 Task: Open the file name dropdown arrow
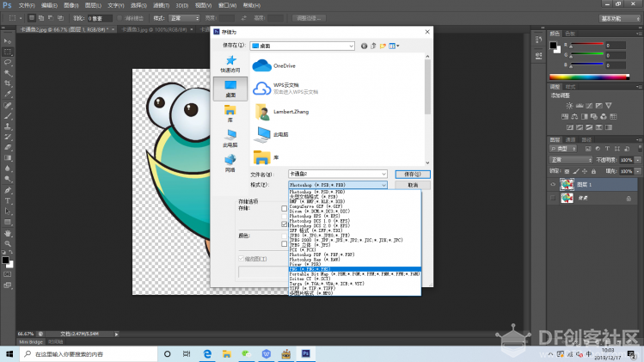pos(383,175)
